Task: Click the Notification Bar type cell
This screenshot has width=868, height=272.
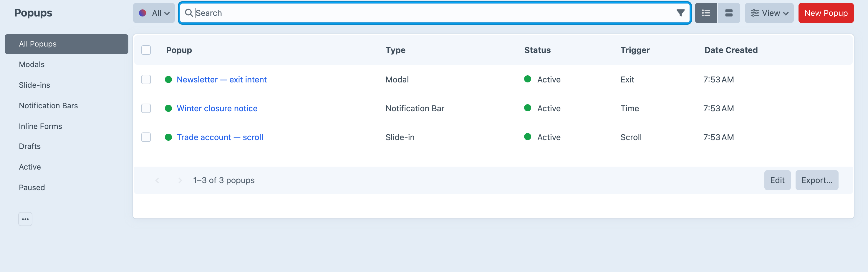Action: click(x=415, y=109)
